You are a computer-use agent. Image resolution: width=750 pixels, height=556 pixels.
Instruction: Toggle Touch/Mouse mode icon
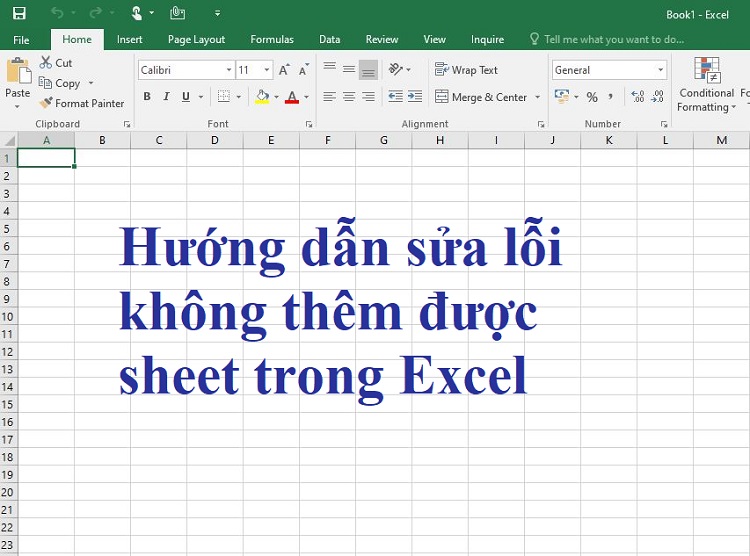137,13
